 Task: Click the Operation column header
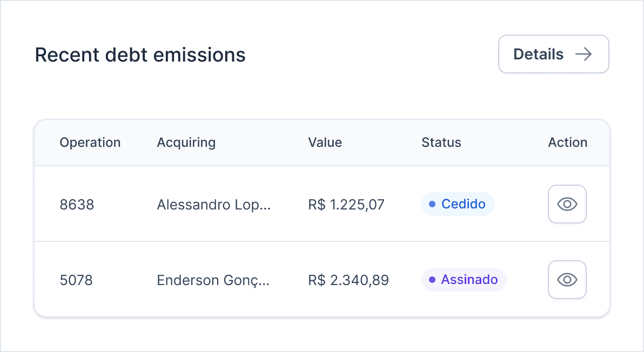point(90,143)
